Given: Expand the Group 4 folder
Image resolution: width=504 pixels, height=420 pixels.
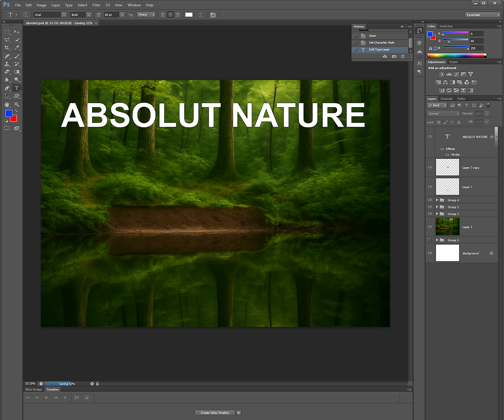Looking at the screenshot, I should coord(437,200).
